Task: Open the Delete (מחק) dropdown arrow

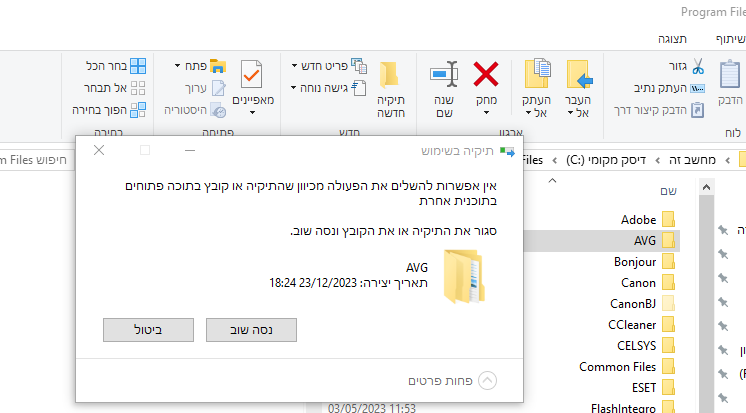Action: (486, 113)
